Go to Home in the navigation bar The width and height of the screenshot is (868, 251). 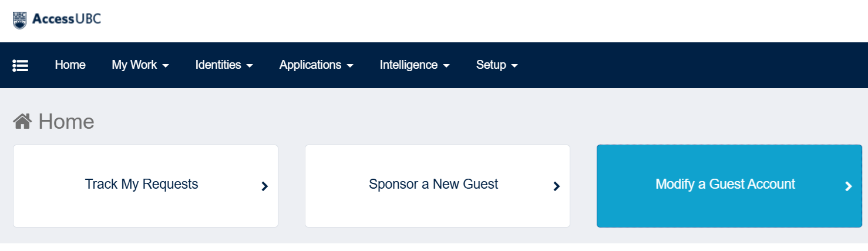pyautogui.click(x=70, y=65)
